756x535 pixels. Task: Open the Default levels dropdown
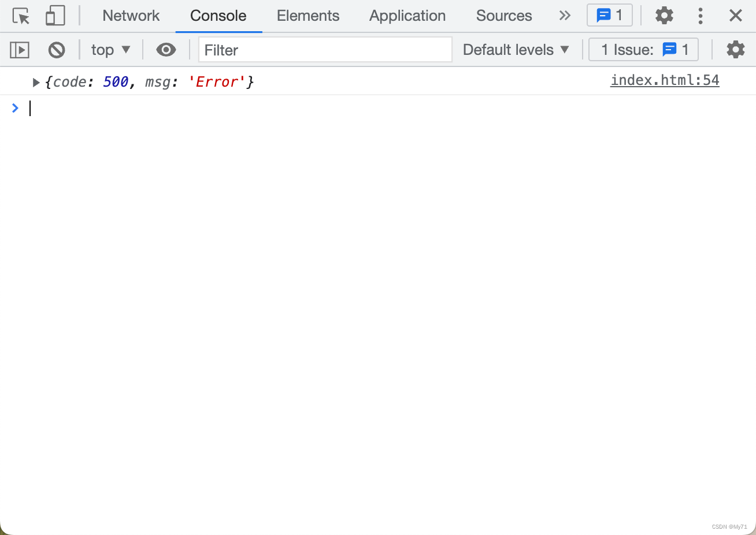click(516, 50)
